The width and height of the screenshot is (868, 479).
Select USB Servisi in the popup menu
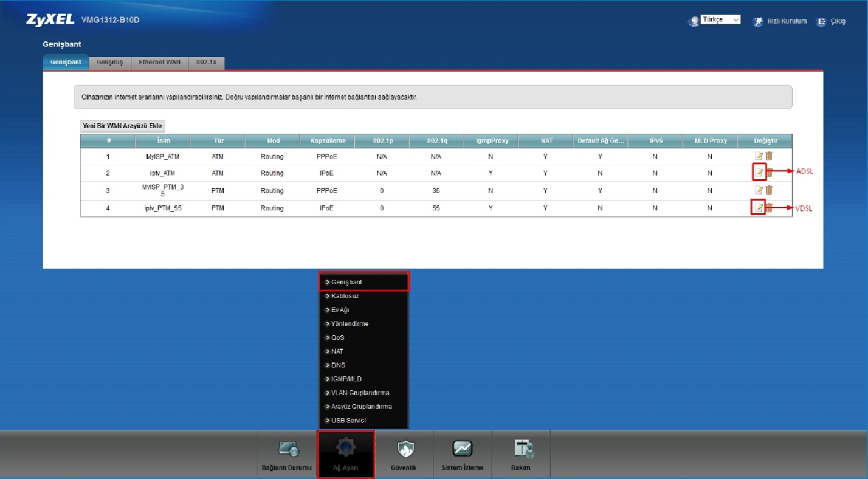(x=363, y=421)
